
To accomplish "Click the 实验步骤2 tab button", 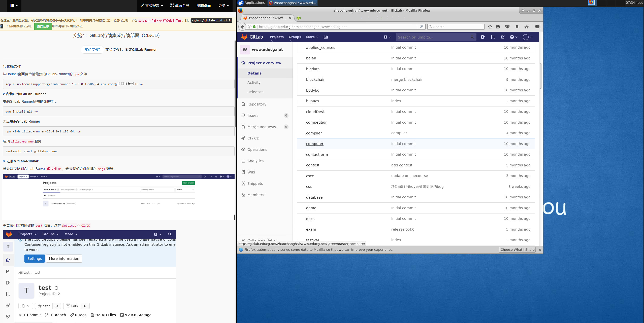I will pyautogui.click(x=92, y=50).
